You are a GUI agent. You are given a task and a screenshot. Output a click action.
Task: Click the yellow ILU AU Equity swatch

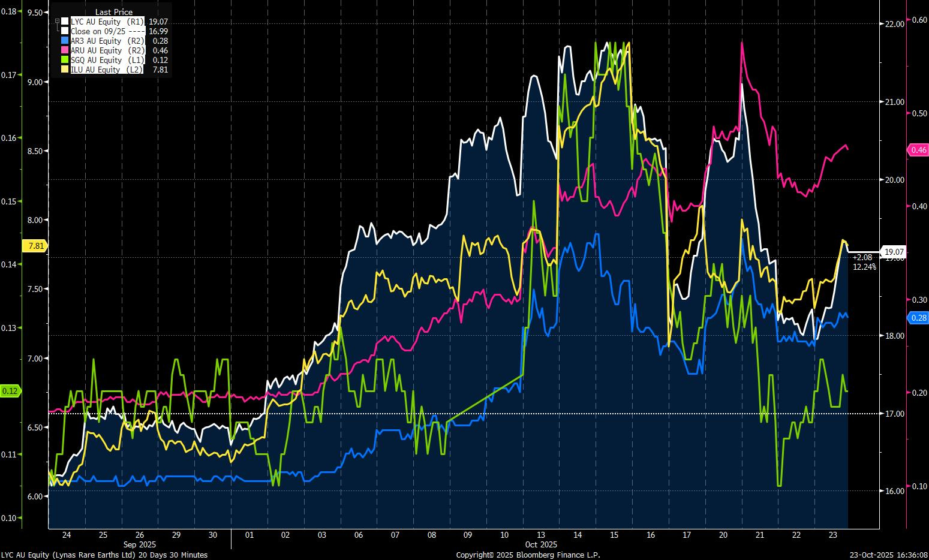65,70
